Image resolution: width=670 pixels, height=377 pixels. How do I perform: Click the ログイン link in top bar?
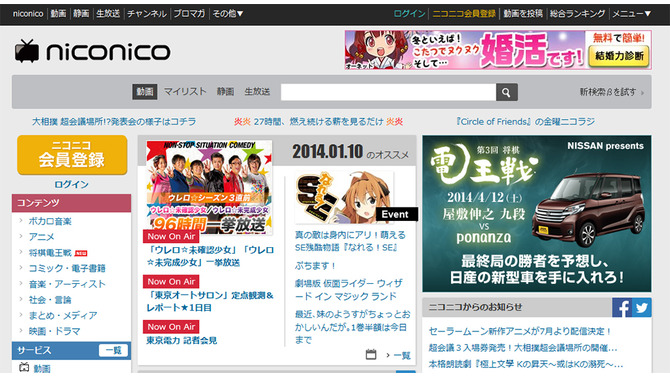click(409, 14)
